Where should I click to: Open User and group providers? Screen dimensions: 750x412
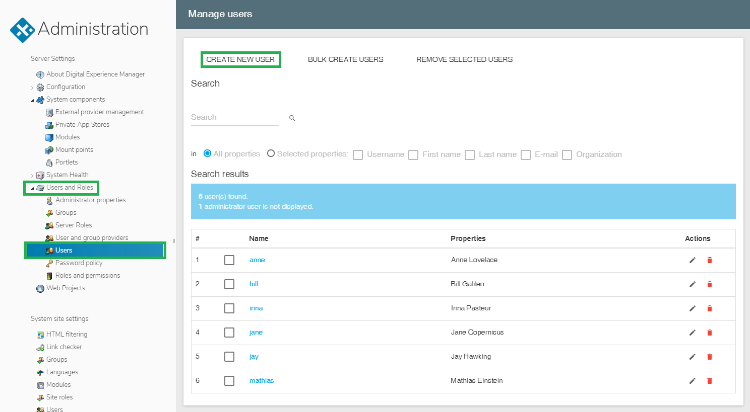(92, 237)
